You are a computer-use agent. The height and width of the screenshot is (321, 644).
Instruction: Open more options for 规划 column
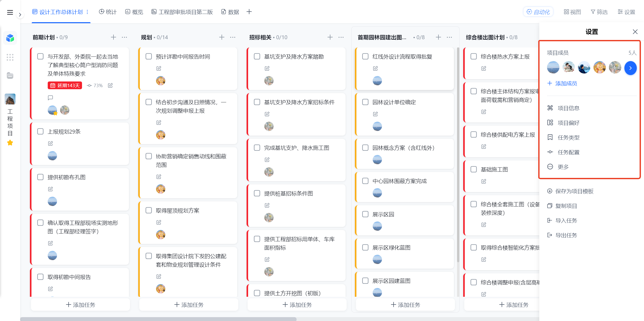(233, 37)
